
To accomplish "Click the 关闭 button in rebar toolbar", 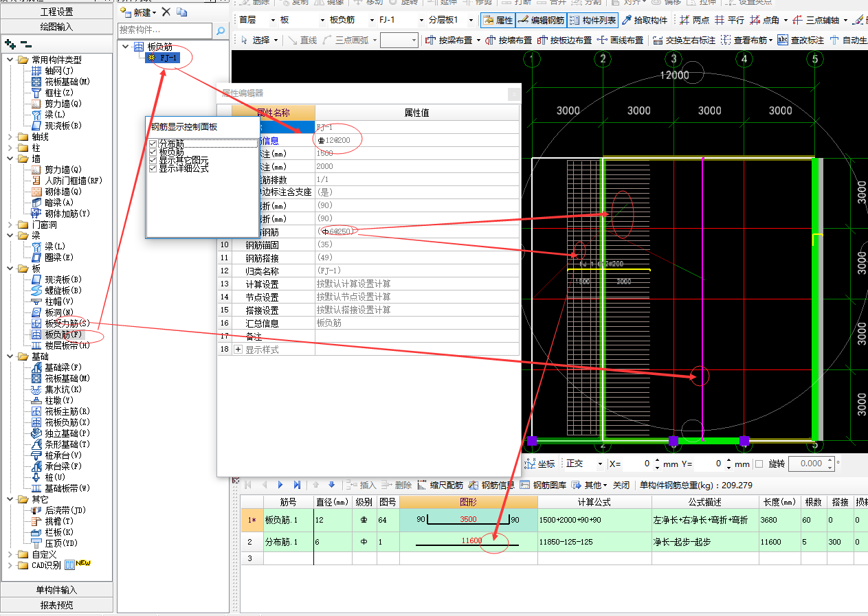I will point(621,485).
